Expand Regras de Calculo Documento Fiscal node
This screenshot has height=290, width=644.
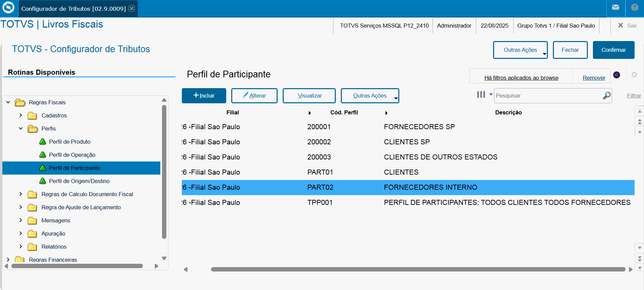(21, 194)
